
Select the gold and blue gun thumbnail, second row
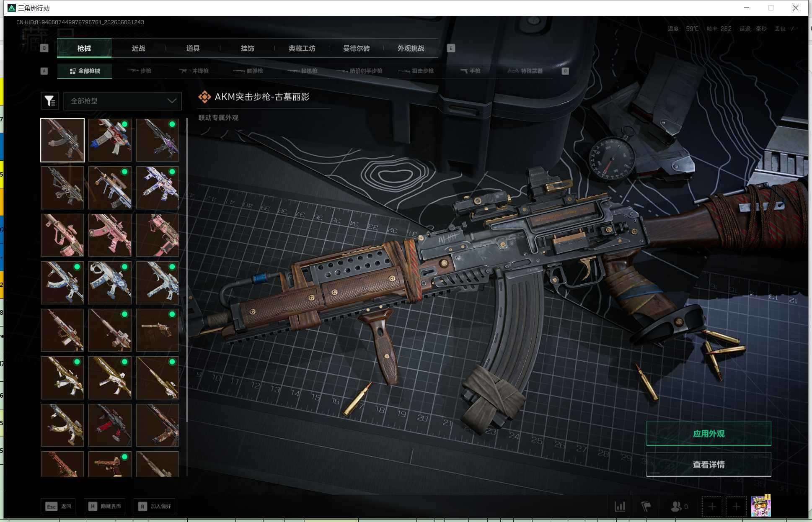coord(110,188)
